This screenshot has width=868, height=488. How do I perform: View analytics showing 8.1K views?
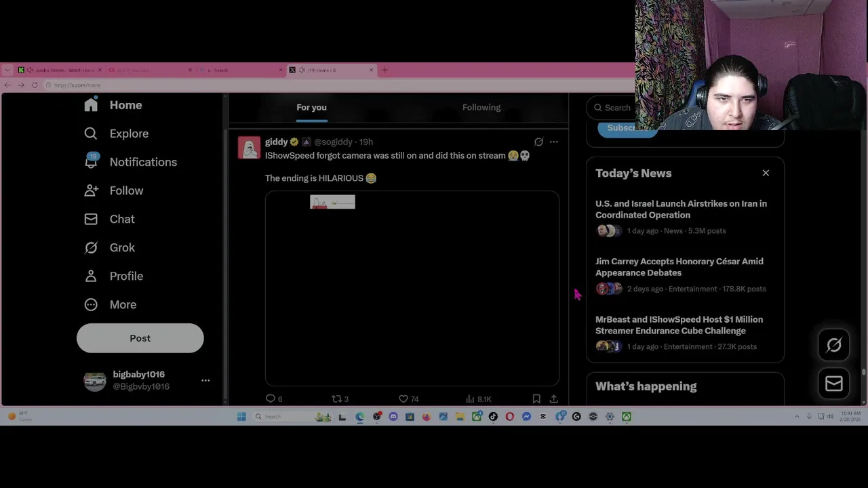coord(479,399)
